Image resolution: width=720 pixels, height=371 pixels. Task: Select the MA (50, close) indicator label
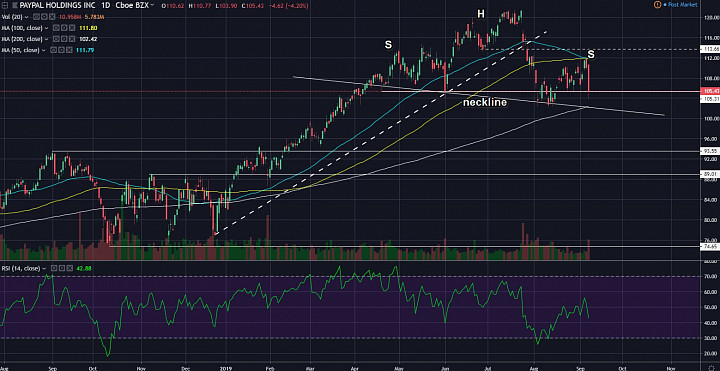tap(20, 50)
